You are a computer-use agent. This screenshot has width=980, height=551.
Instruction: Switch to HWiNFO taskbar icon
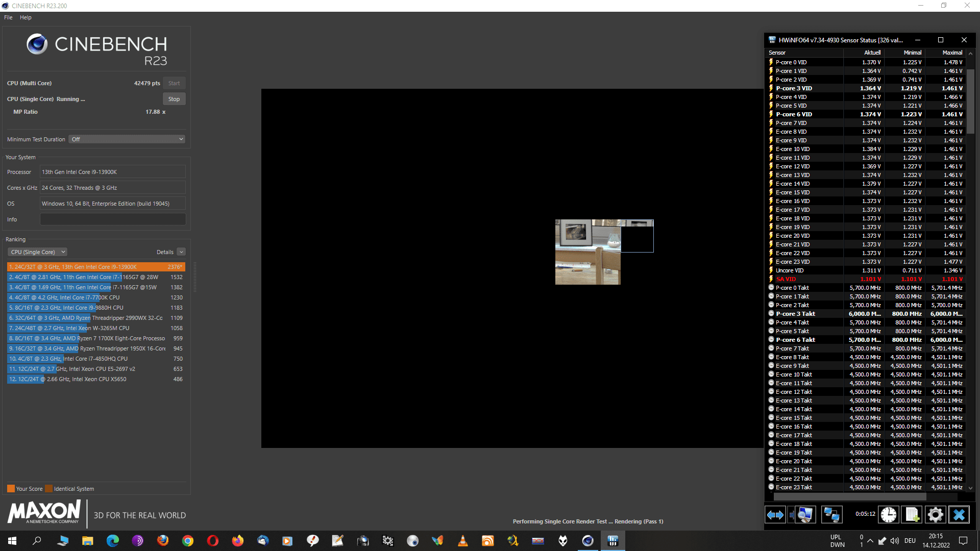click(613, 541)
